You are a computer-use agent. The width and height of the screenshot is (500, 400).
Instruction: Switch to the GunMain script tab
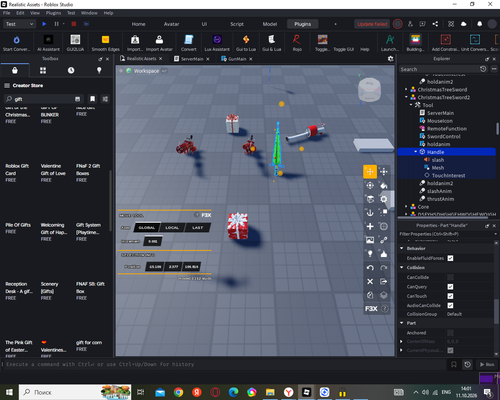(x=237, y=59)
